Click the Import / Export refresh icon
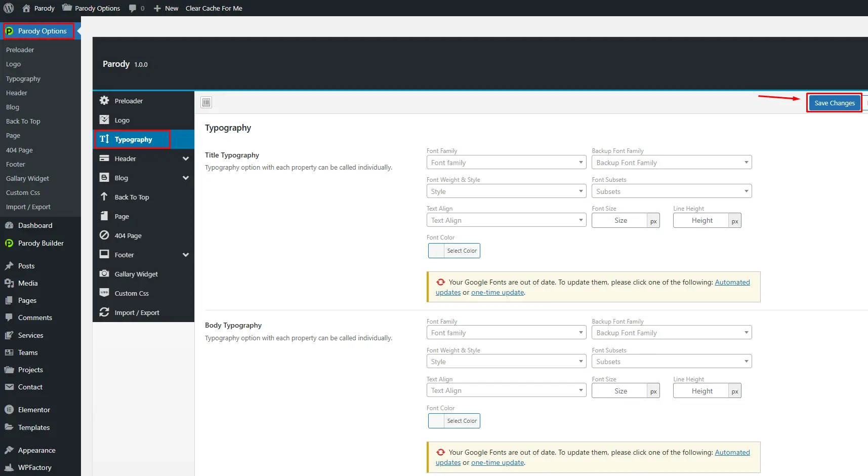 [x=104, y=312]
